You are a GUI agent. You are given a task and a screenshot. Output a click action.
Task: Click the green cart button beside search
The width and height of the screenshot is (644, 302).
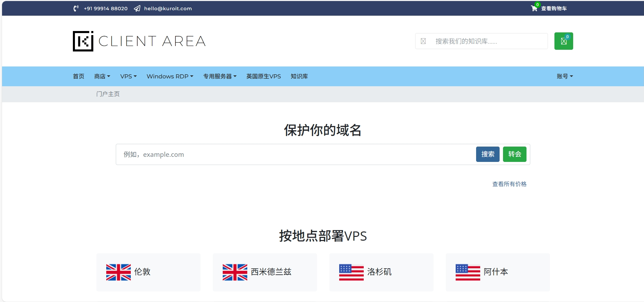click(x=563, y=41)
